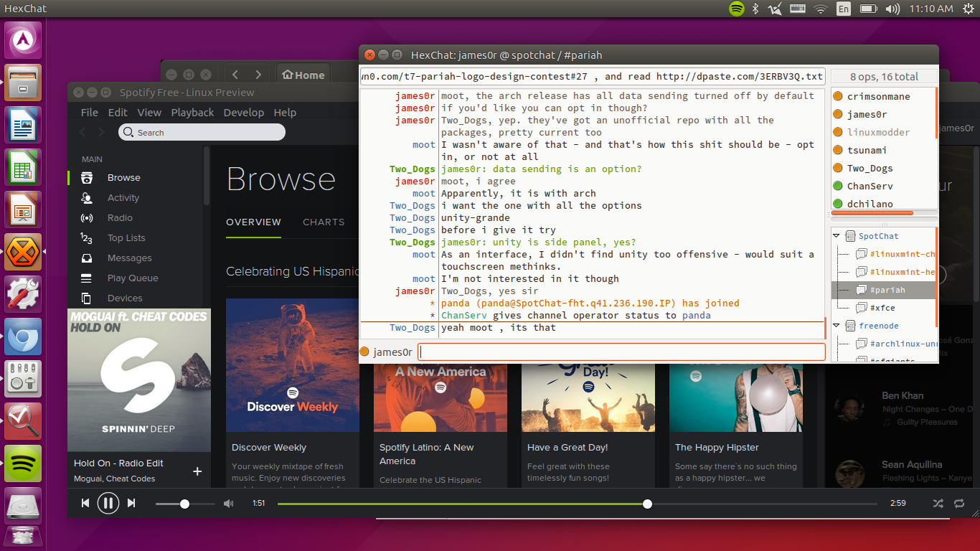Image resolution: width=980 pixels, height=551 pixels.
Task: Adjust Spotify volume slider
Action: 185,504
